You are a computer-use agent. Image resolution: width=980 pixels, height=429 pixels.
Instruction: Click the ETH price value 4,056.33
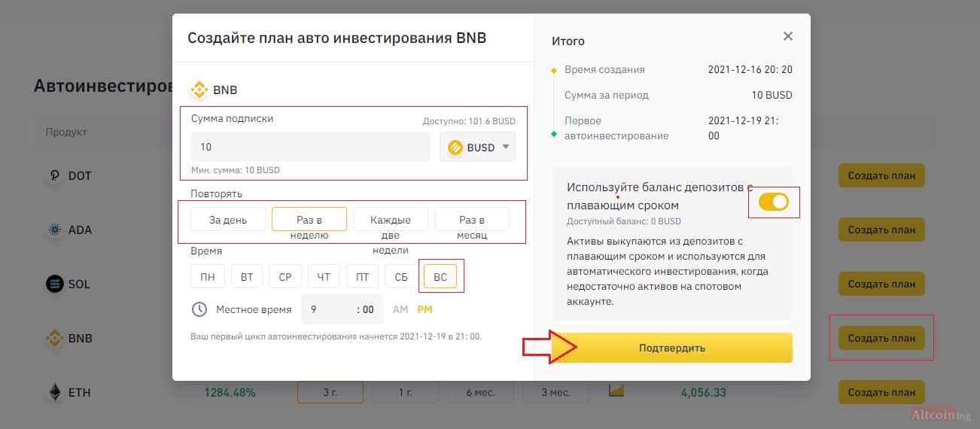(x=703, y=392)
